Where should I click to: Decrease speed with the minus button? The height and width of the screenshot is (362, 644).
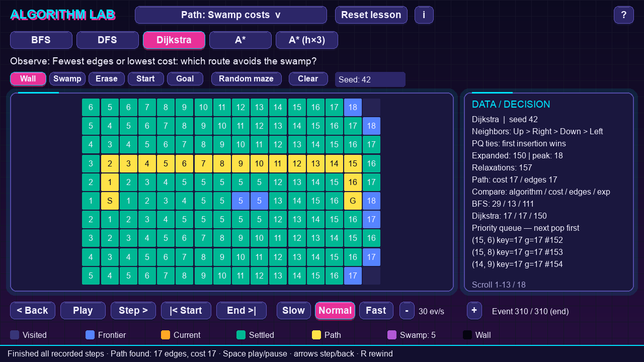coord(407,311)
